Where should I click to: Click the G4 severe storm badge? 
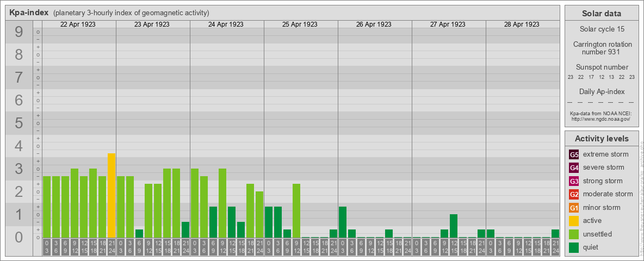click(574, 167)
